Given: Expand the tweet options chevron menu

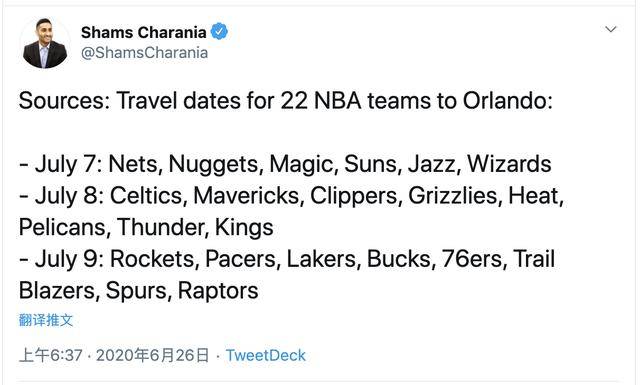Looking at the screenshot, I should pos(611,29).
